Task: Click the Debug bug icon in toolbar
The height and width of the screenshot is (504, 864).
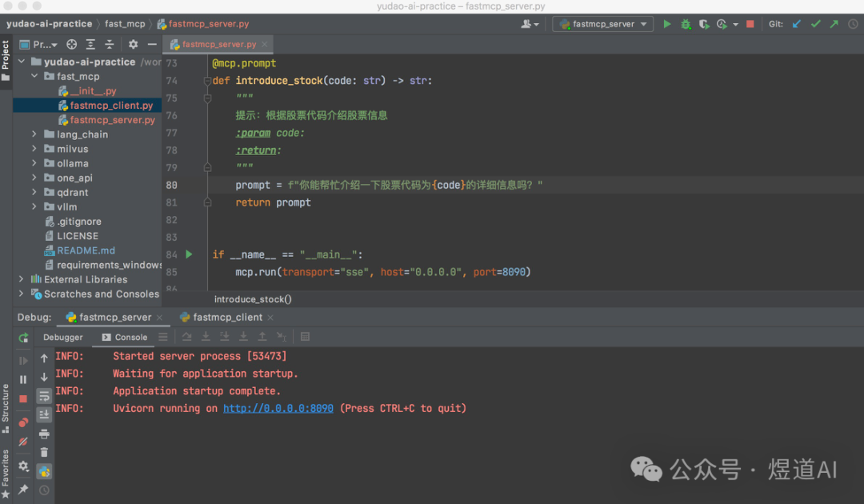Action: [x=686, y=24]
